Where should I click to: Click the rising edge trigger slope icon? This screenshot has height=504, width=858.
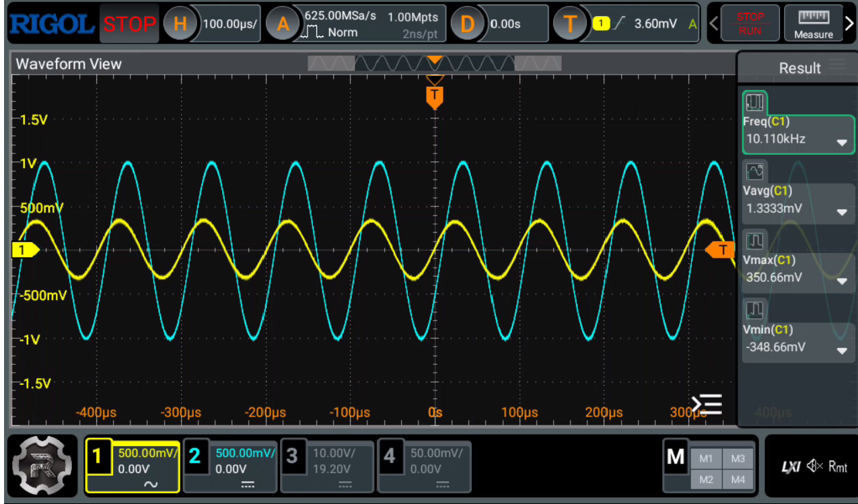(x=620, y=24)
